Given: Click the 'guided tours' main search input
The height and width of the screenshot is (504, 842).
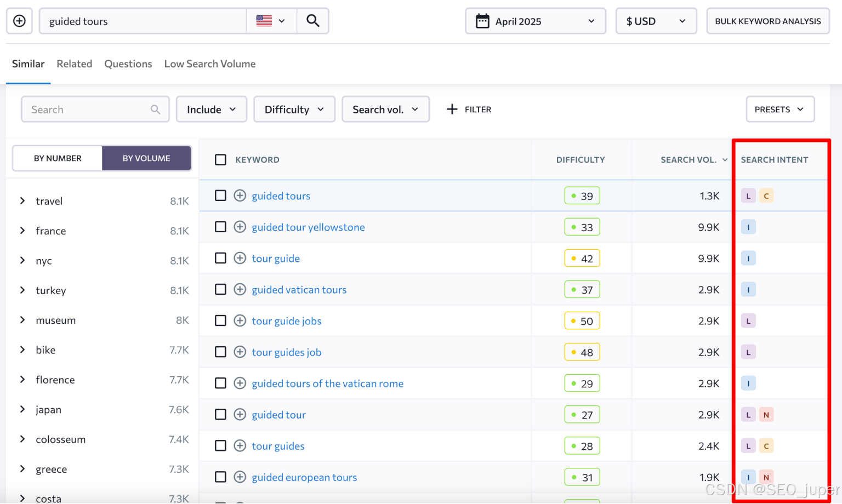Looking at the screenshot, I should (x=143, y=21).
